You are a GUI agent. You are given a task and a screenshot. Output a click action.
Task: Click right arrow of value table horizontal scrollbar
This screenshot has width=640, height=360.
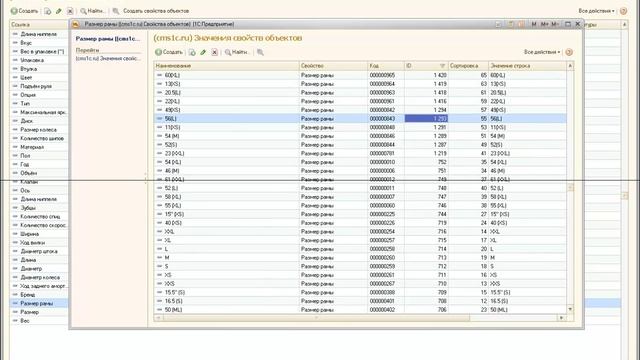click(562, 318)
